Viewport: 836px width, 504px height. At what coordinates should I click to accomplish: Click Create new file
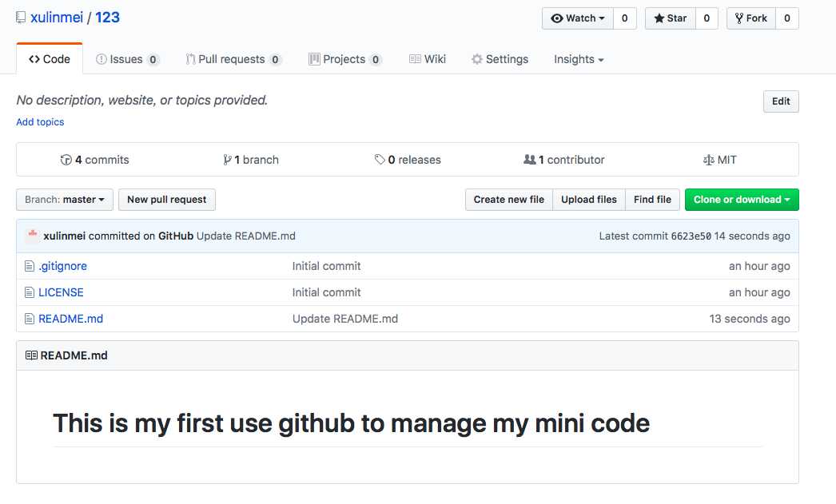coord(509,200)
